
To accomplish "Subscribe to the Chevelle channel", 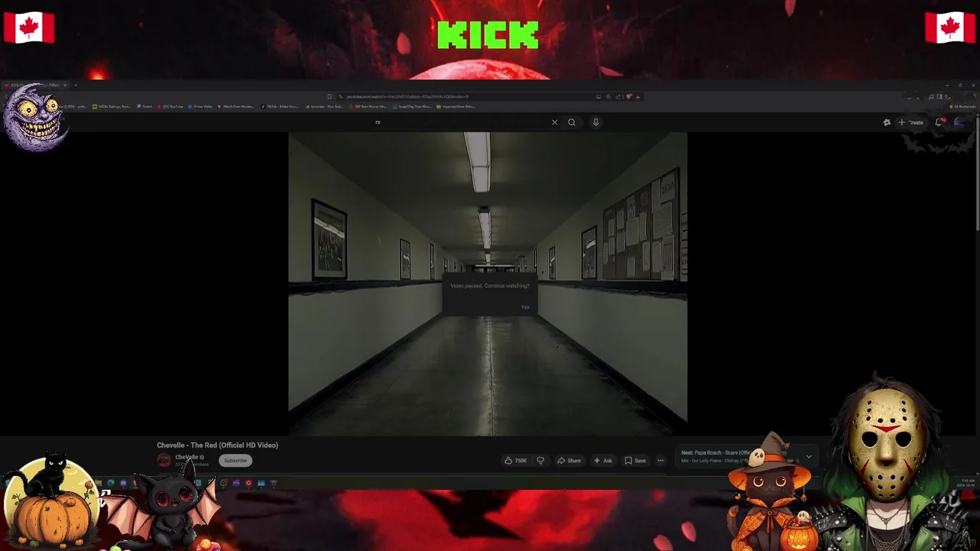I will pos(235,461).
